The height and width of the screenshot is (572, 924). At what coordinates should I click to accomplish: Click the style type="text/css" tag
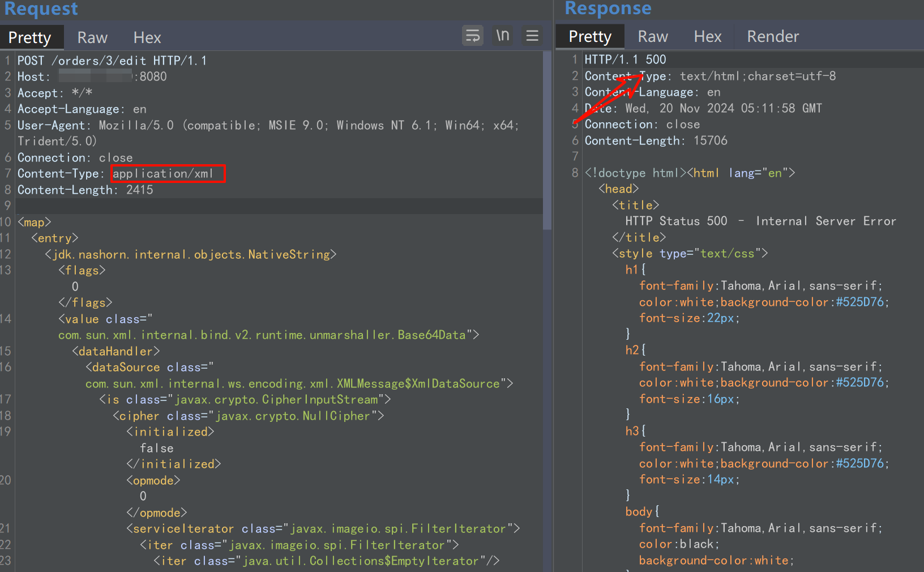click(690, 254)
